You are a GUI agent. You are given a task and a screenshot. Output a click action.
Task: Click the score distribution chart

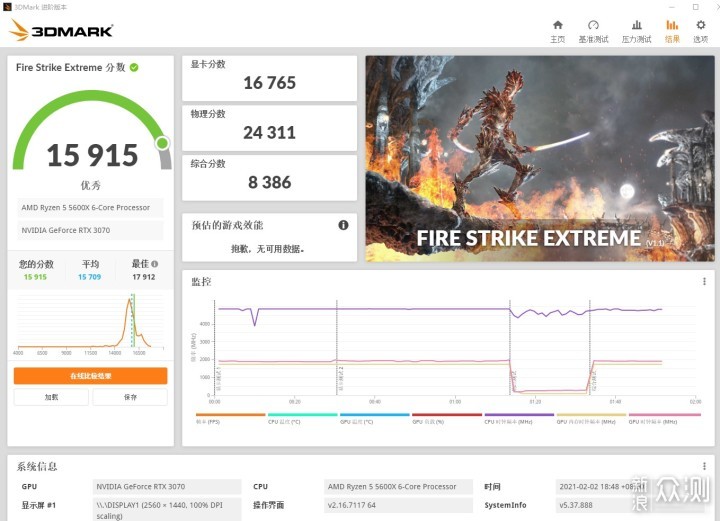tap(90, 323)
